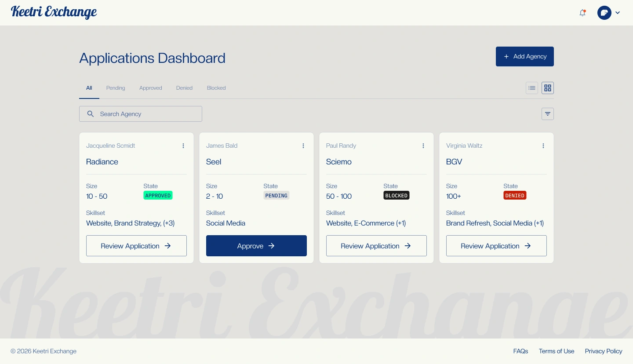Expand the account menu chevron

(x=618, y=13)
